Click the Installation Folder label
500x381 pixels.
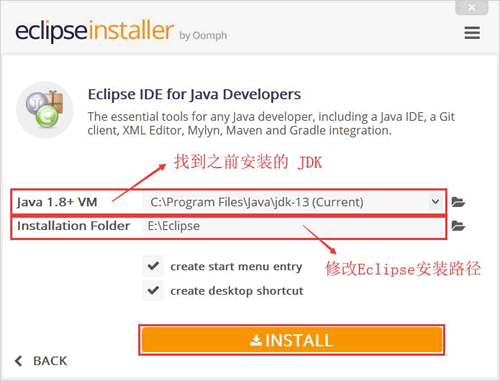point(73,226)
